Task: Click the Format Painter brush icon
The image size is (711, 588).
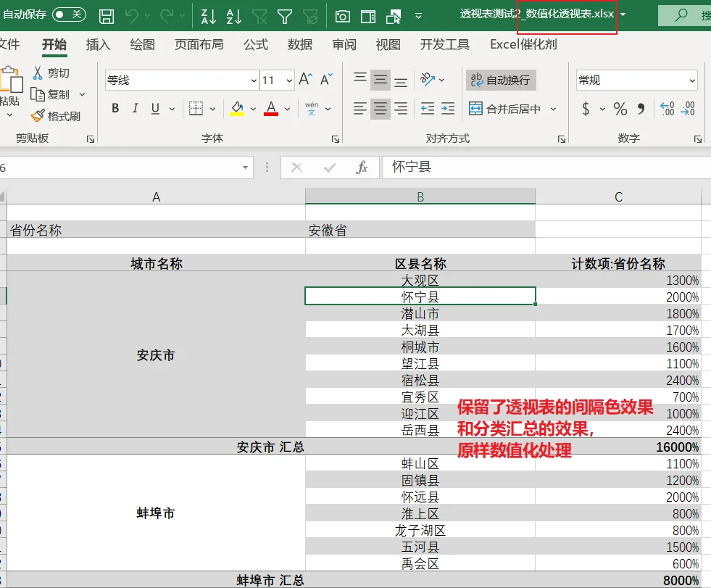Action: coord(38,116)
